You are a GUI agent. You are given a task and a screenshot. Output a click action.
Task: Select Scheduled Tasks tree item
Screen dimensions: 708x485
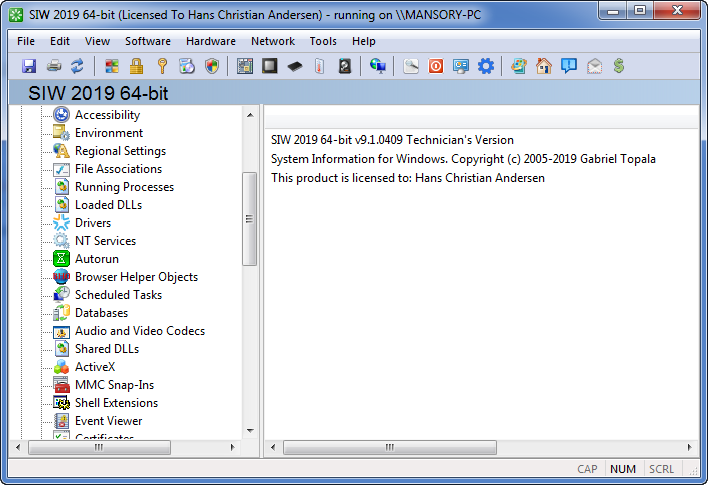click(x=118, y=295)
